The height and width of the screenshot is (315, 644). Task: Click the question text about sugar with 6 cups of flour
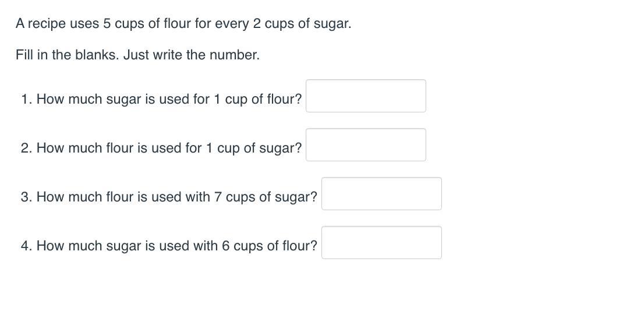click(176, 246)
